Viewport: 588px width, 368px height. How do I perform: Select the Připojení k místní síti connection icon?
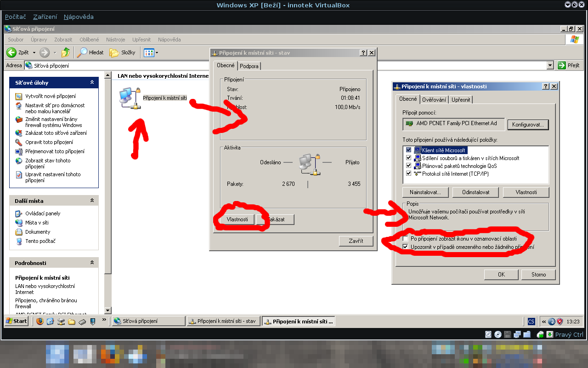click(130, 98)
